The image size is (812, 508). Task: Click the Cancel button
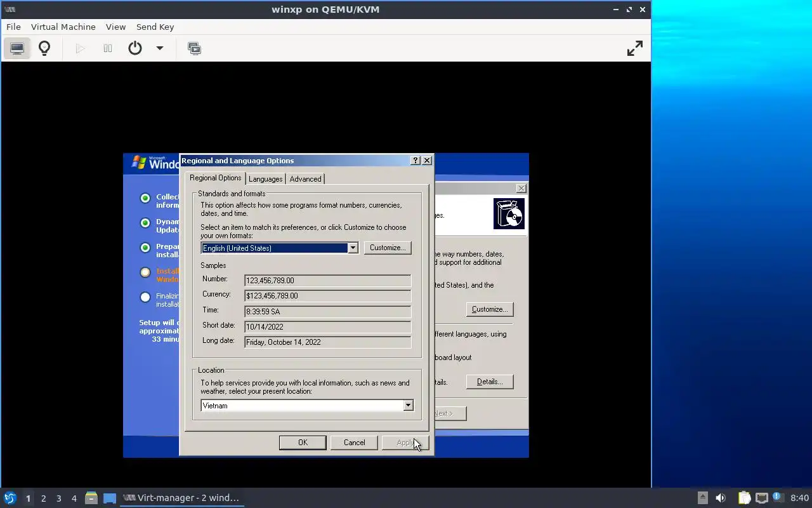(354, 443)
